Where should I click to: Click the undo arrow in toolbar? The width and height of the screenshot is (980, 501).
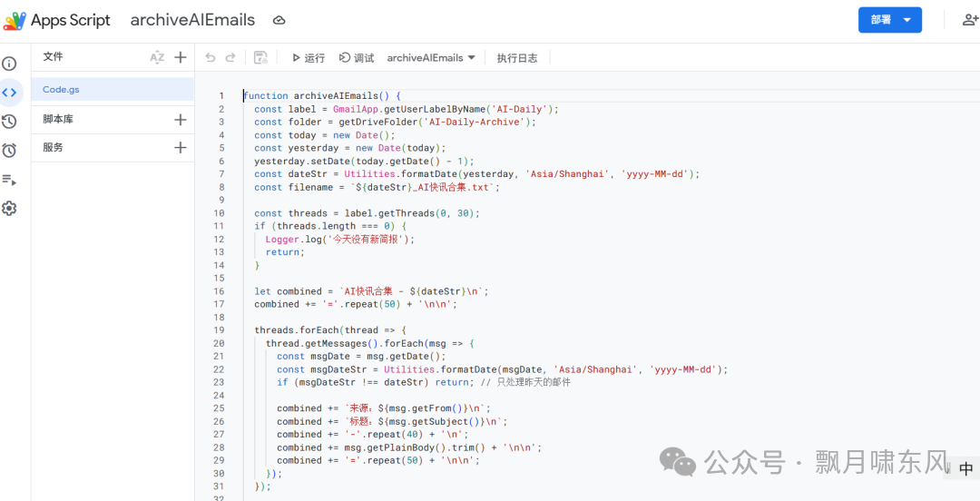click(x=211, y=57)
